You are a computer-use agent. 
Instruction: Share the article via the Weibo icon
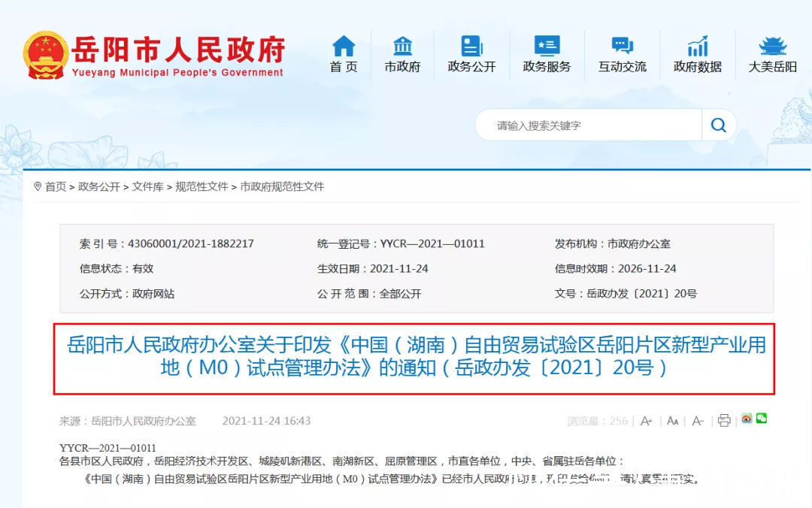click(745, 421)
